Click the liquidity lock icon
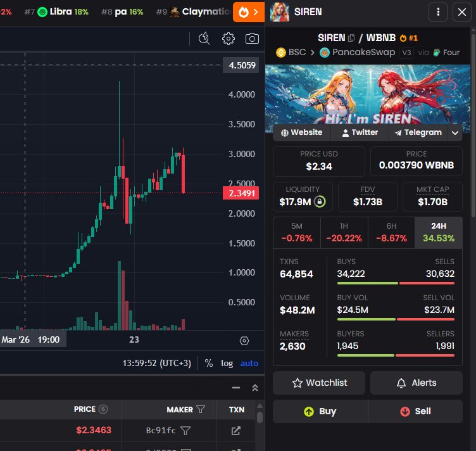Screen dimensions: 476x451 (x=320, y=201)
